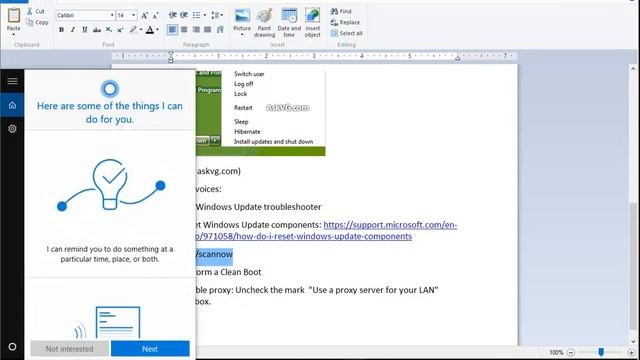
Task: Open the Cortana hamburger menu
Action: point(12,81)
